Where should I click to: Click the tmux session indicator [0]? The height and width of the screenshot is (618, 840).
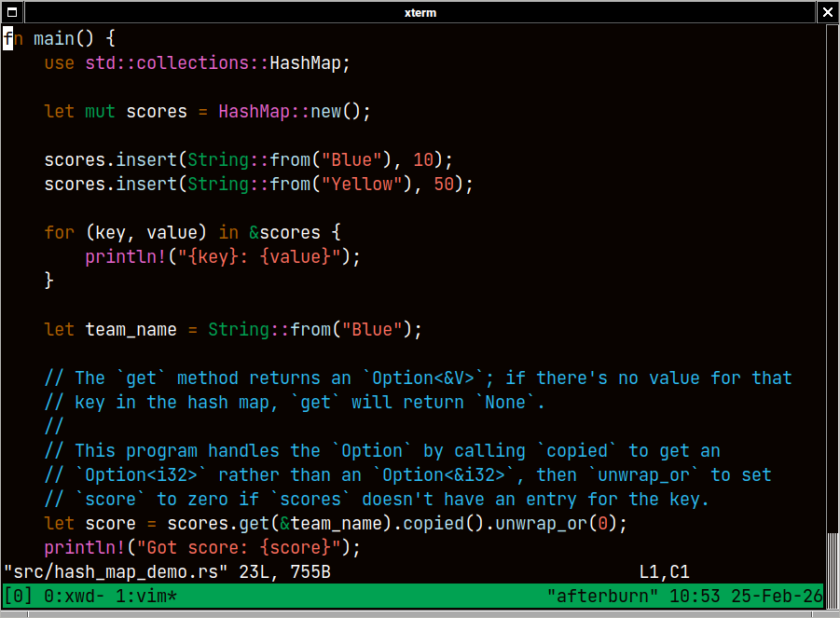pyautogui.click(x=15, y=596)
